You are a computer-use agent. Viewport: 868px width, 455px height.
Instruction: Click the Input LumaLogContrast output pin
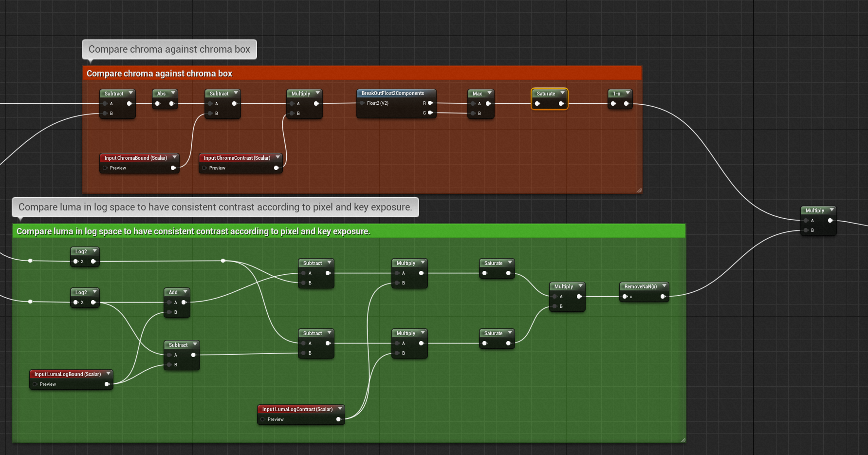(339, 419)
